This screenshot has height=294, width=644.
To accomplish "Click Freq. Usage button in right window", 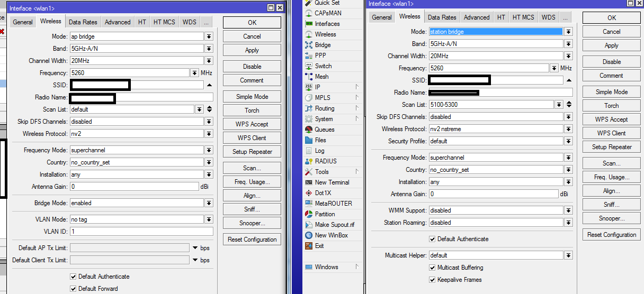I will click(611, 177).
